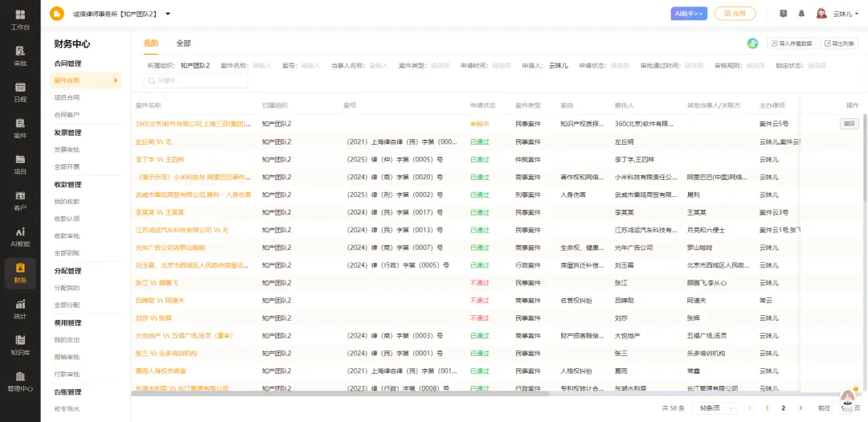Open the 案件类型 filter dropdown
The width and height of the screenshot is (868, 422).
point(440,65)
